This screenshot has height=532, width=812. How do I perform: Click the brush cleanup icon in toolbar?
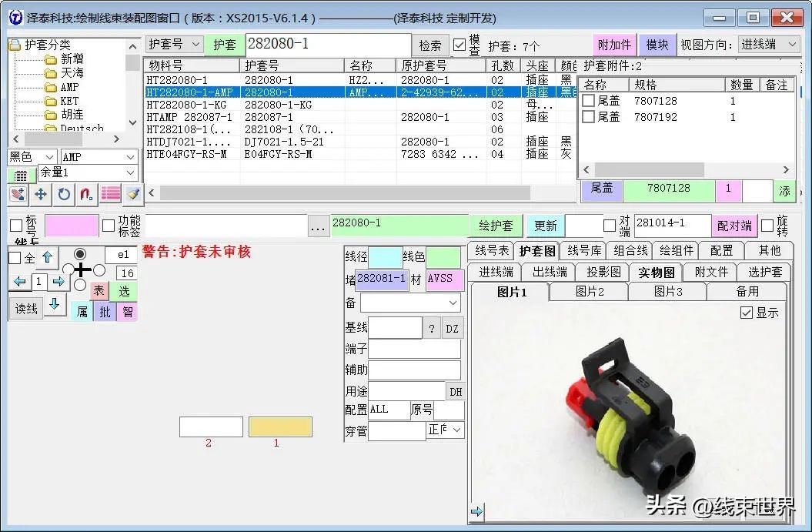pyautogui.click(x=132, y=195)
